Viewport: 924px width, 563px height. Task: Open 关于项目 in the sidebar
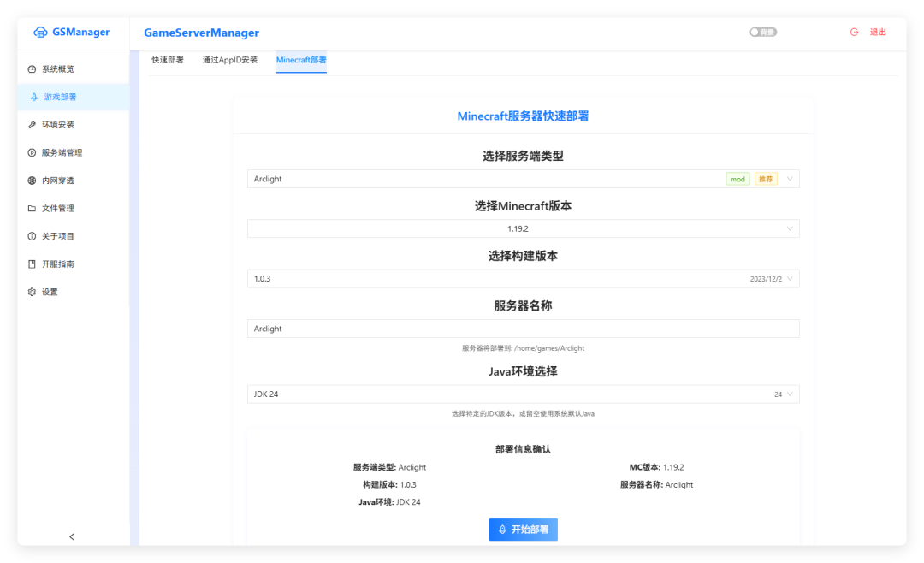(x=74, y=236)
